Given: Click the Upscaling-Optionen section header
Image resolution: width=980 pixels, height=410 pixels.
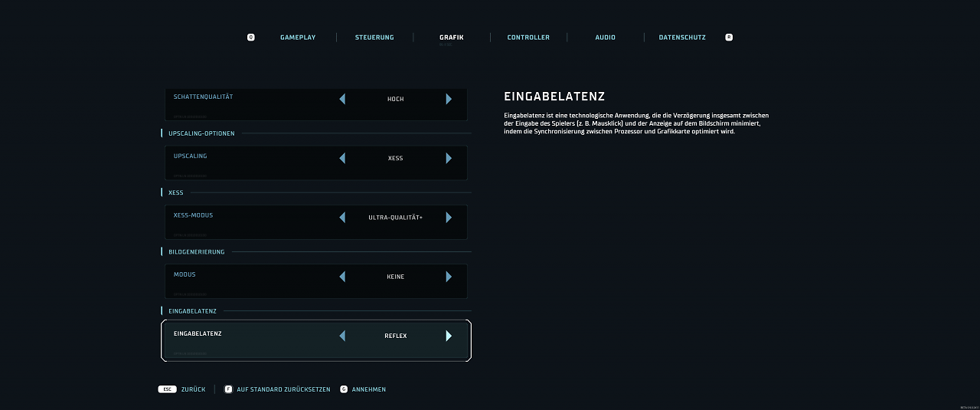Looking at the screenshot, I should 201,133.
